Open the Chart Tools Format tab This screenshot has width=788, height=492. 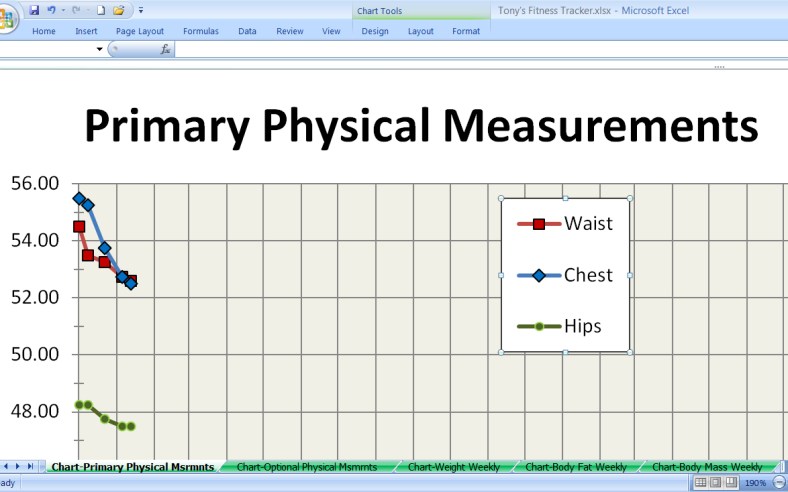click(466, 31)
